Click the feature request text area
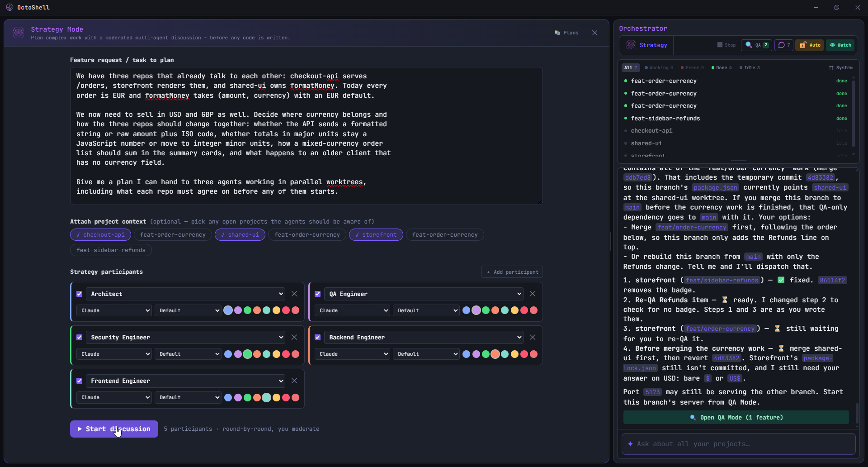Image resolution: width=868 pixels, height=467 pixels. pos(306,136)
